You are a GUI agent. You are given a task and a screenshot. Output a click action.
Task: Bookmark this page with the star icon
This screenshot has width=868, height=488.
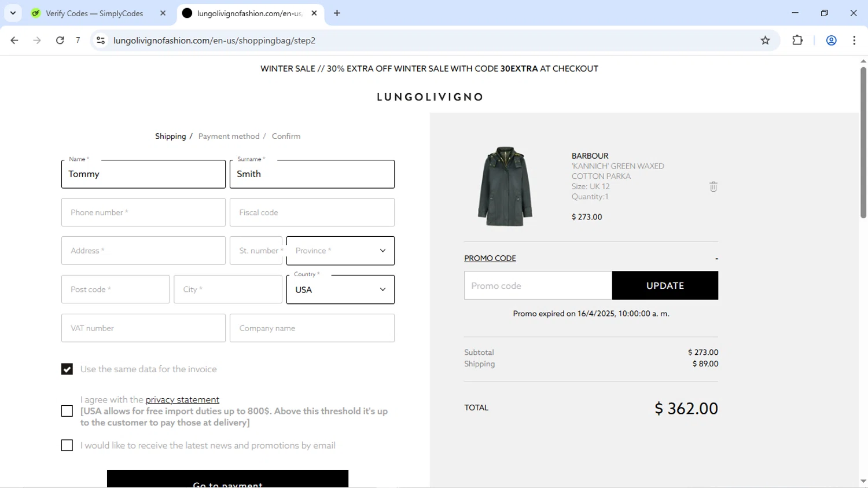coord(765,41)
